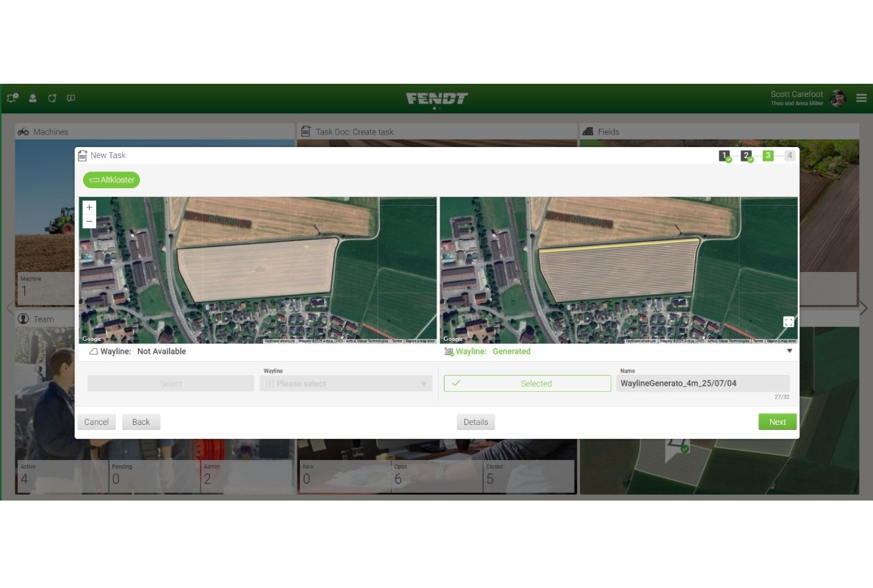Click the alarm reminder icon in header

pyautogui.click(x=51, y=98)
